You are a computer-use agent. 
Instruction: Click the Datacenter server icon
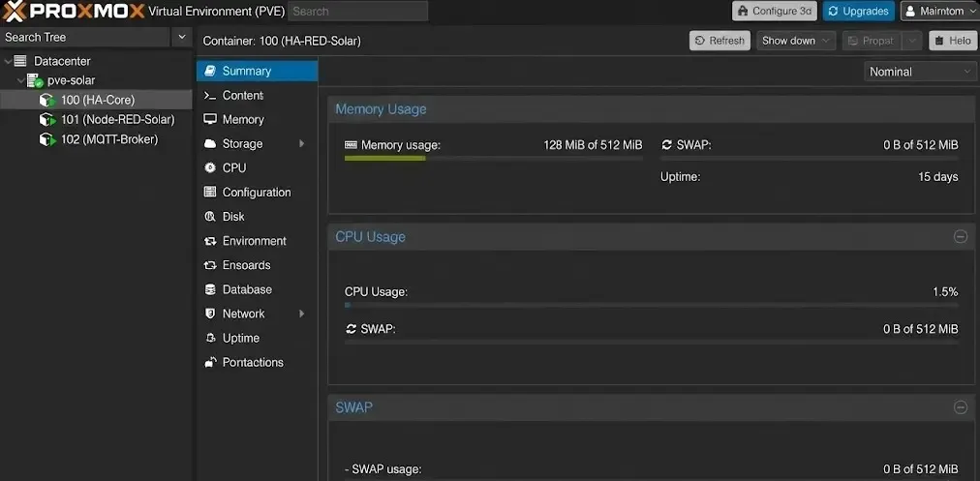tap(20, 61)
